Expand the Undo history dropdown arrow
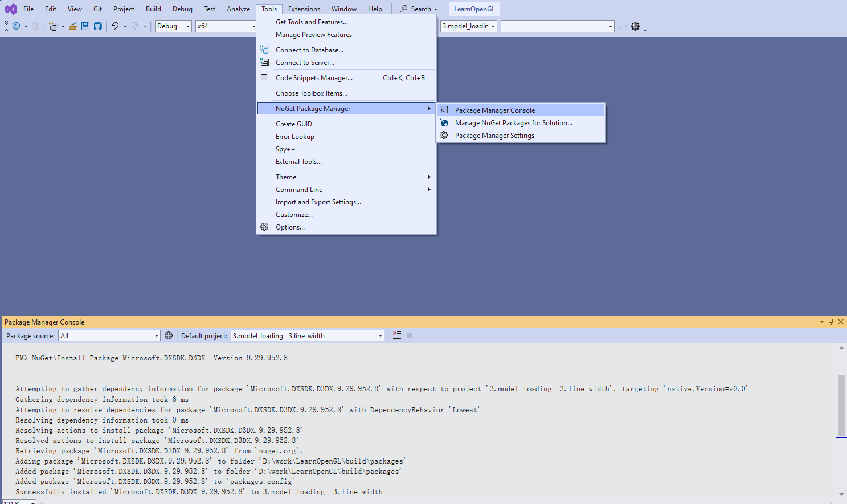The image size is (847, 504). (x=125, y=26)
